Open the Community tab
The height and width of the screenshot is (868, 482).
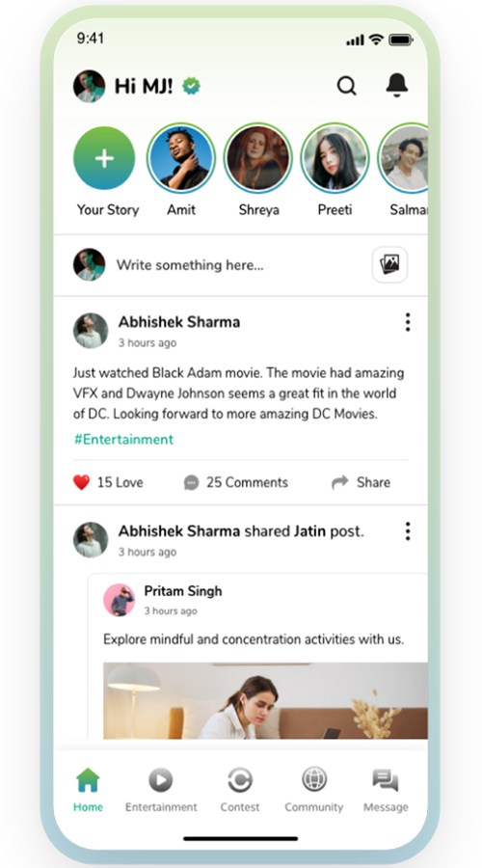point(313,791)
